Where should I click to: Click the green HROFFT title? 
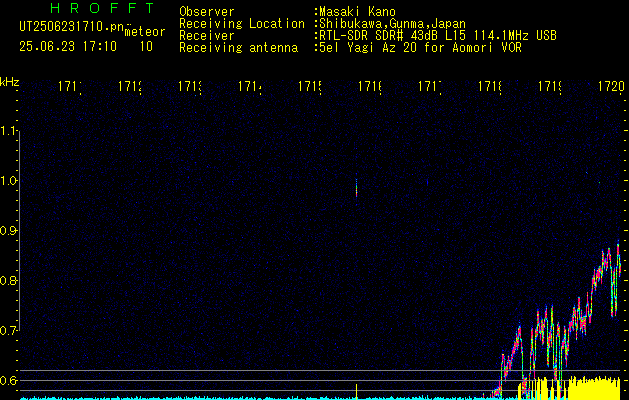103,8
